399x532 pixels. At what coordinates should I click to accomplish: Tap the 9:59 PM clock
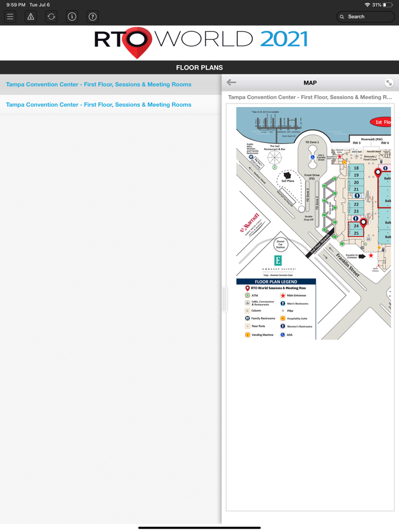click(15, 5)
